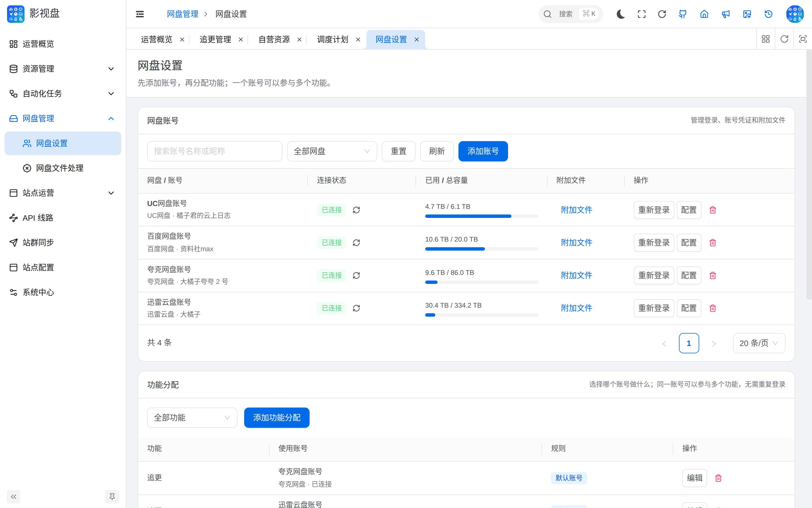Expand 自动化任务 sidebar menu
The width and height of the screenshot is (812, 508).
pos(62,94)
